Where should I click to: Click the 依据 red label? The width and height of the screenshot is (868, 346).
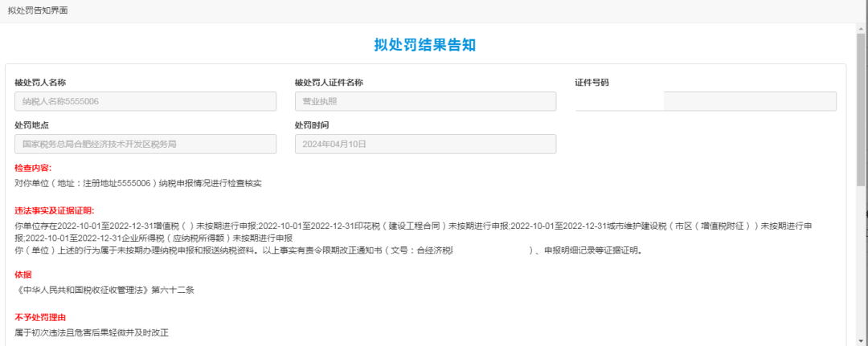pos(23,274)
